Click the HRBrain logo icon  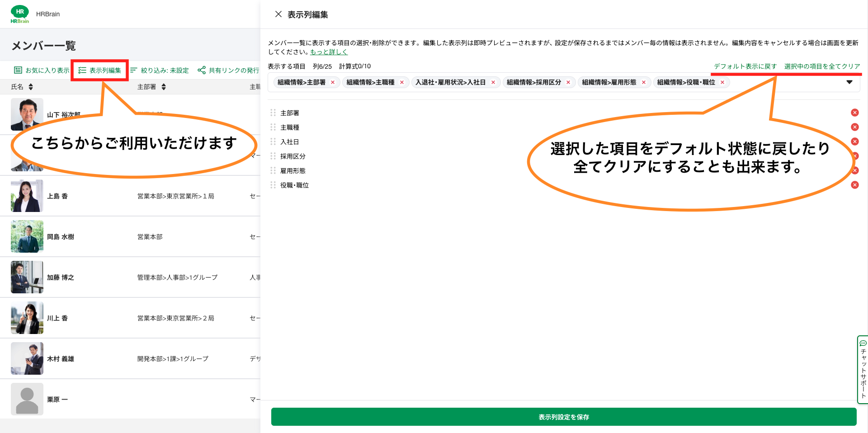click(20, 14)
